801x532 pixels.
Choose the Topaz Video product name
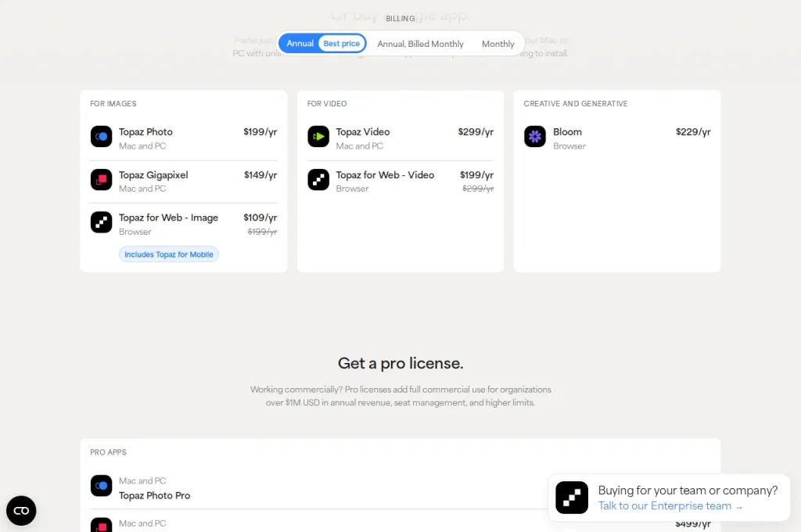coord(363,132)
